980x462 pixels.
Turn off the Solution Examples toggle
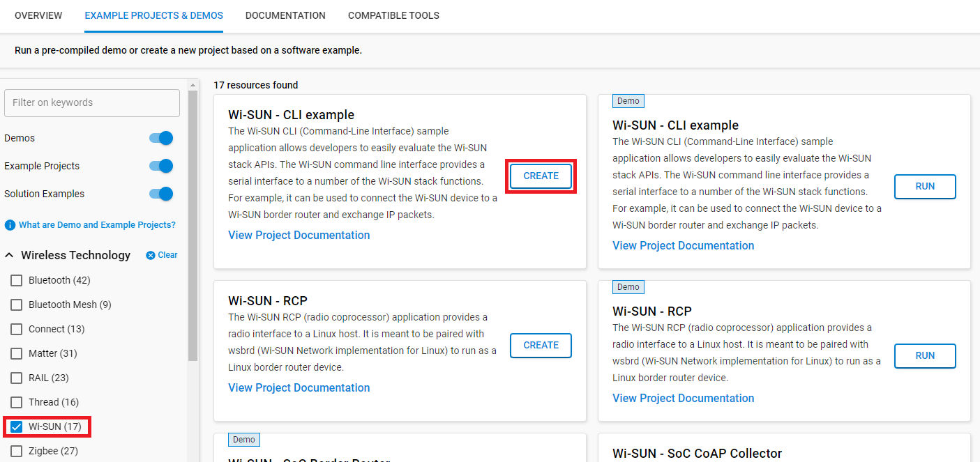(x=160, y=194)
